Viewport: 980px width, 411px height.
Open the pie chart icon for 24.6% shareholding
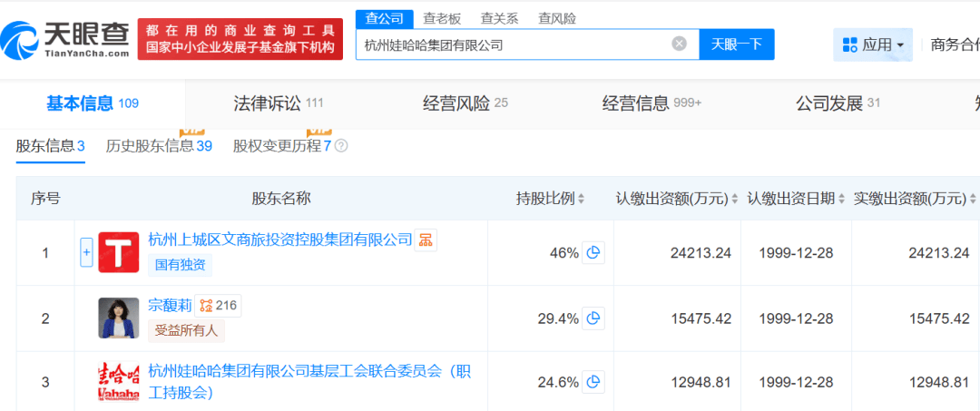[x=593, y=382]
